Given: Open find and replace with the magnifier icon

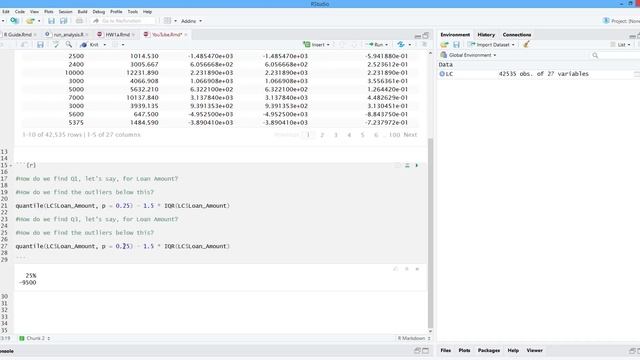Looking at the screenshot, I should click(x=69, y=44).
